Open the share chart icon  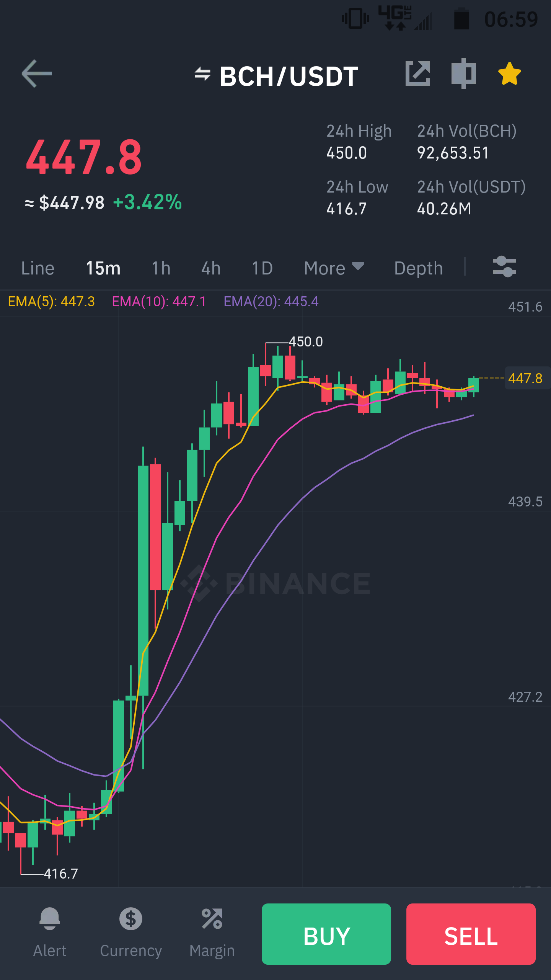[418, 73]
